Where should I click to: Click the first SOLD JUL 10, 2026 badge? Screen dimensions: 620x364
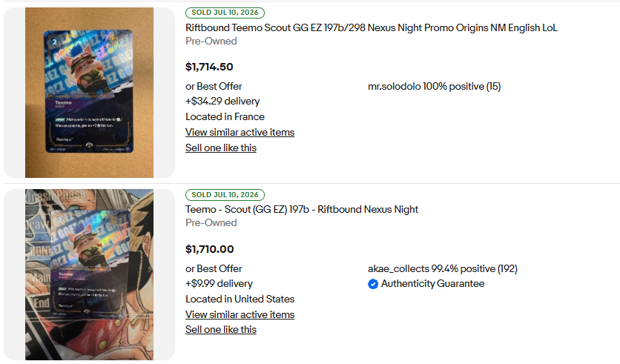[225, 13]
